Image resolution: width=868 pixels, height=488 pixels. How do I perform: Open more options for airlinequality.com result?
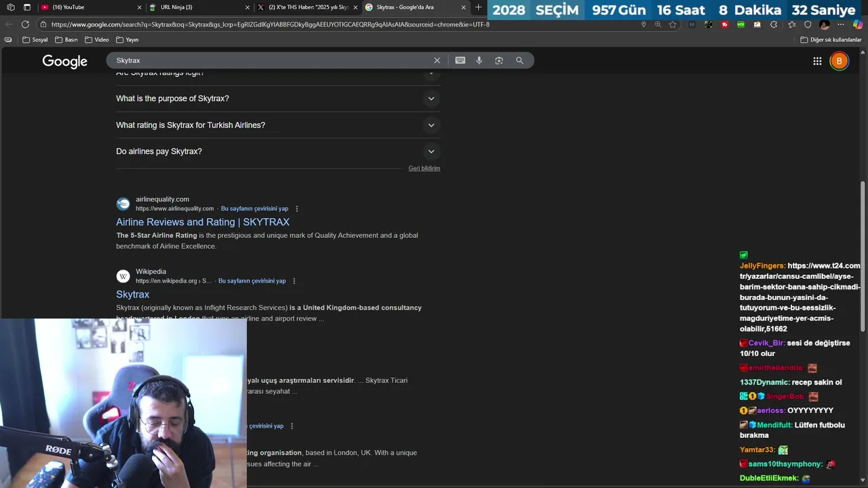pyautogui.click(x=296, y=209)
